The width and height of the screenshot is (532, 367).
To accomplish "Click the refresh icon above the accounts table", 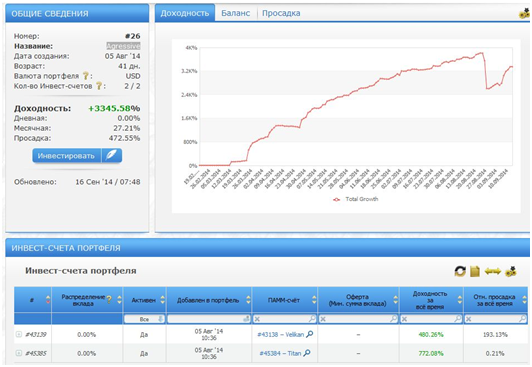I will 460,271.
